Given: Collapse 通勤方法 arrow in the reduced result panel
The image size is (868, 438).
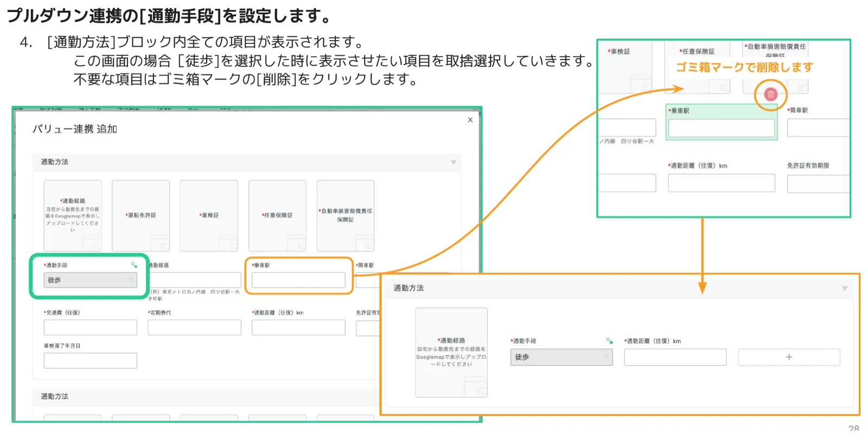Looking at the screenshot, I should [x=845, y=288].
